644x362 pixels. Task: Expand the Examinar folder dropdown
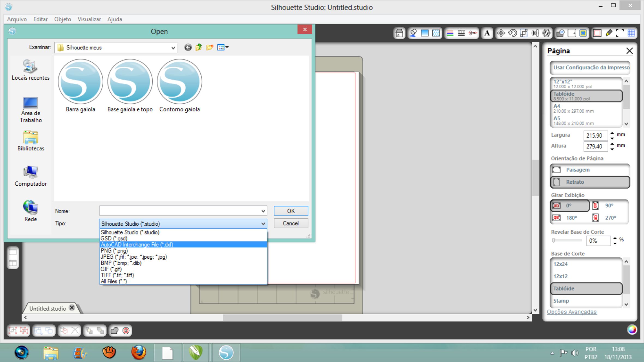point(173,48)
